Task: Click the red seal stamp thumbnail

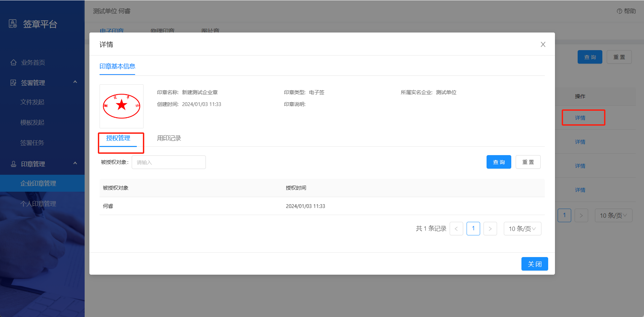Action: click(x=122, y=106)
